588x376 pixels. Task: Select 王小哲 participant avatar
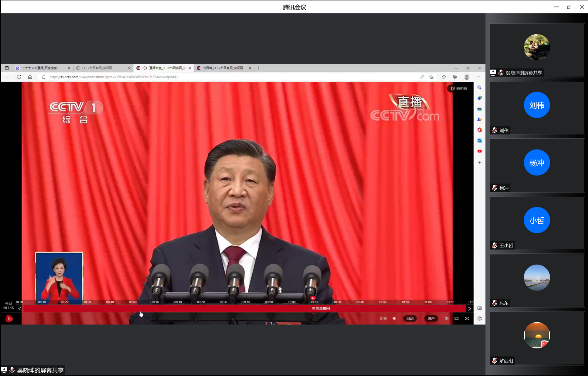click(x=537, y=220)
